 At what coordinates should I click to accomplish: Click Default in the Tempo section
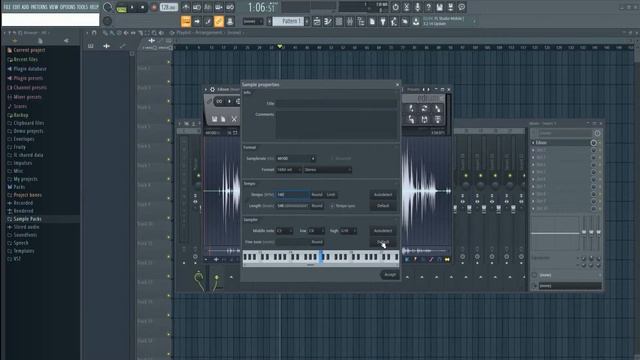click(x=383, y=206)
